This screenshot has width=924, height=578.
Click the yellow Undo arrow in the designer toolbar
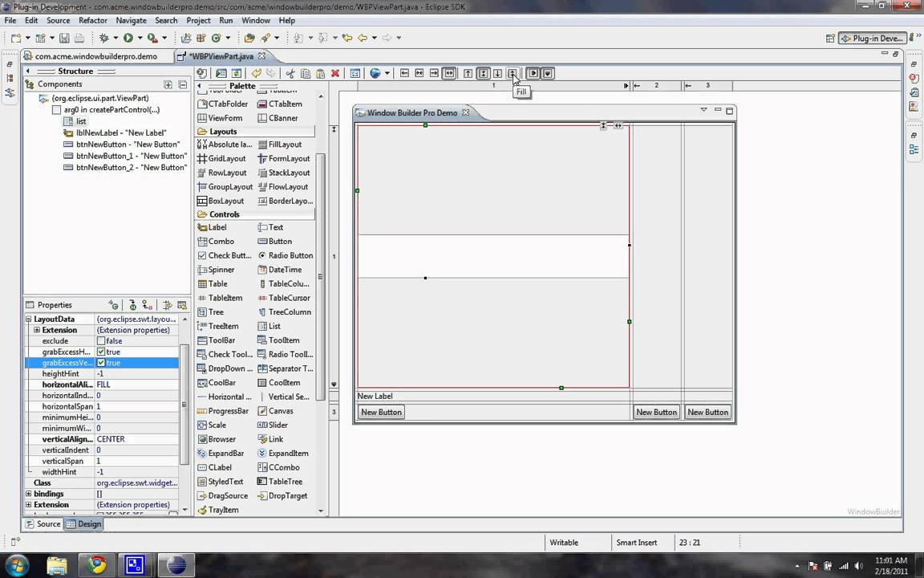pos(257,73)
